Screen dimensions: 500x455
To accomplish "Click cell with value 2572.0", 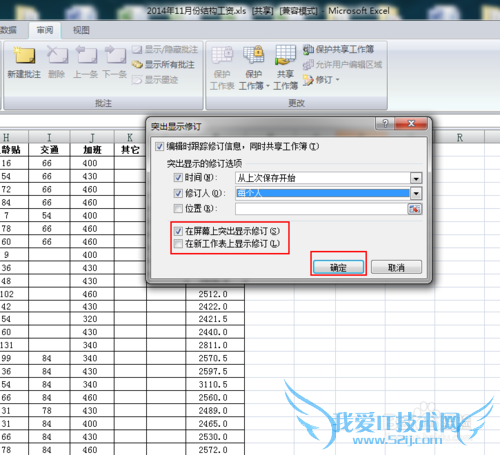I will [x=215, y=450].
